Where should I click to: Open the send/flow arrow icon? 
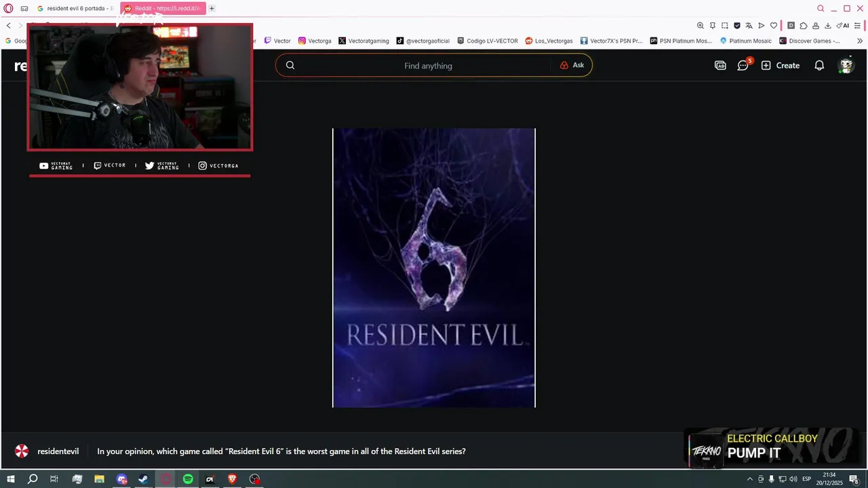[762, 26]
